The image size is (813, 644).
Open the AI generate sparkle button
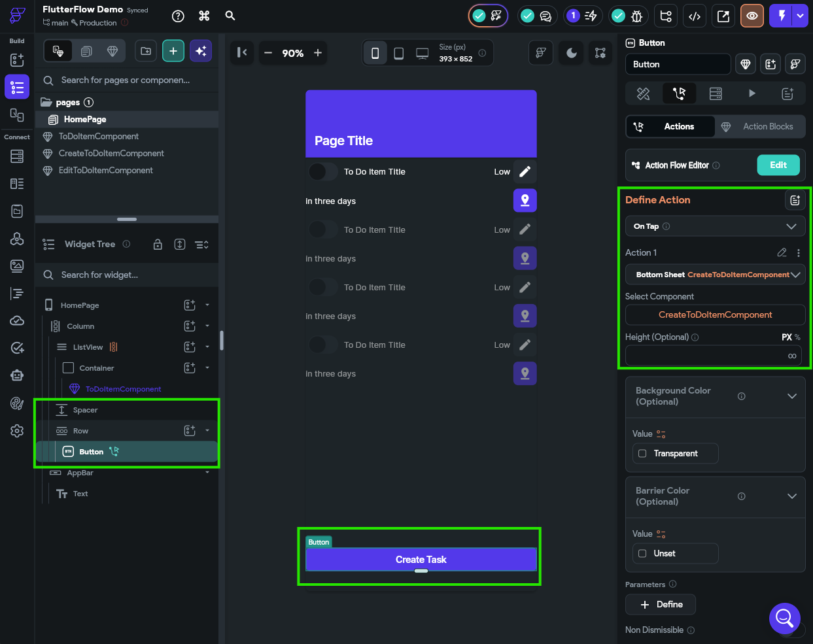[x=201, y=51]
